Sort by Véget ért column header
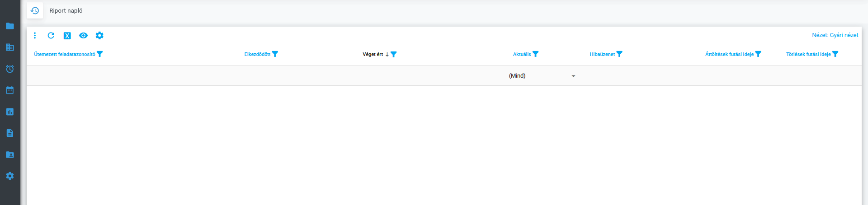The image size is (868, 205). (x=373, y=54)
